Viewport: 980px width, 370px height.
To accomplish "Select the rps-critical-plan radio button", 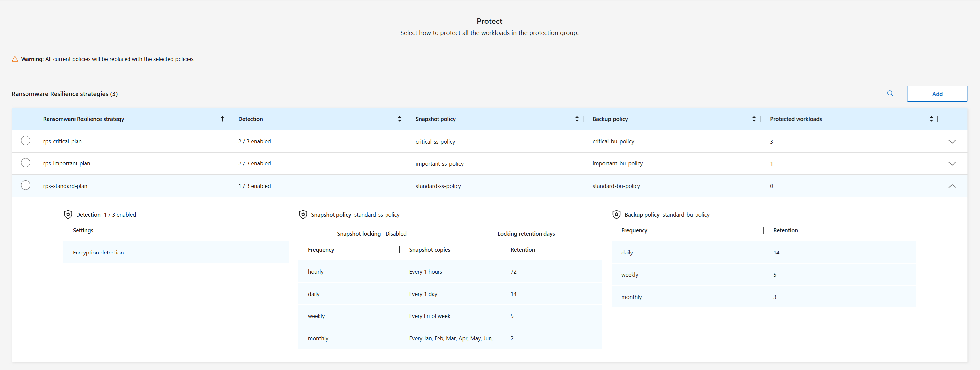I will click(x=26, y=140).
